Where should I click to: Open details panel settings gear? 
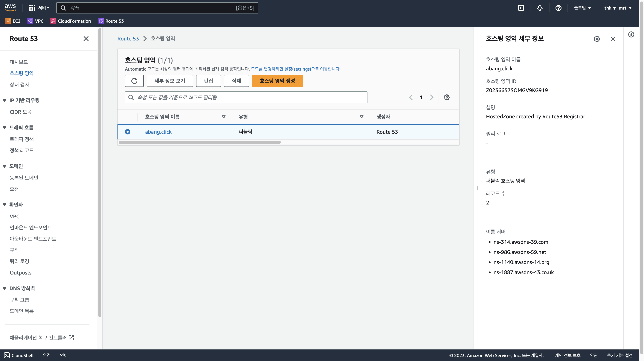(597, 39)
